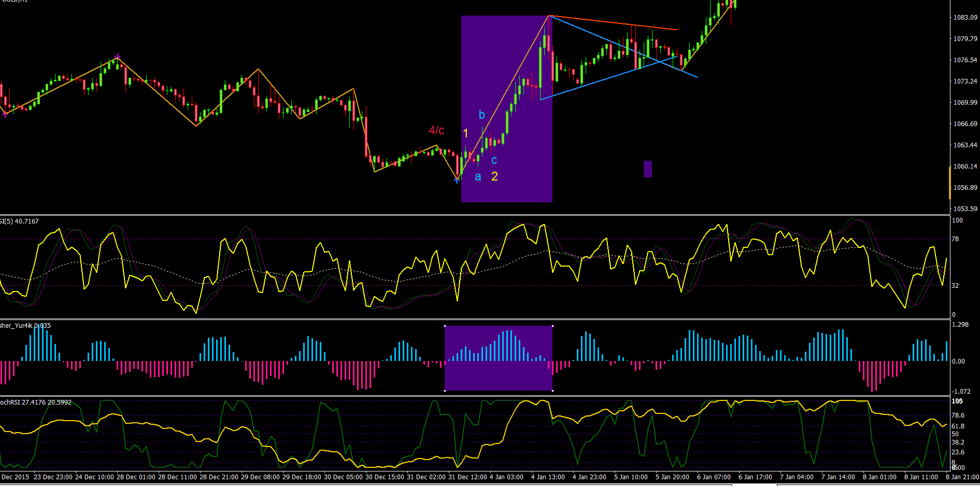Viewport: 980px width, 486px height.
Task: Click the StochRSI 27.4176 20.5992 indicator label
Action: coord(36,402)
